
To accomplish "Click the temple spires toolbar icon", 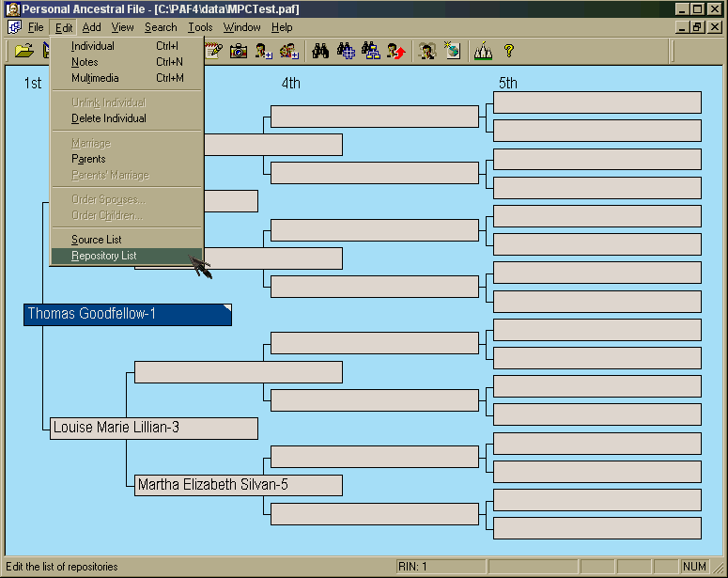I will (x=483, y=51).
